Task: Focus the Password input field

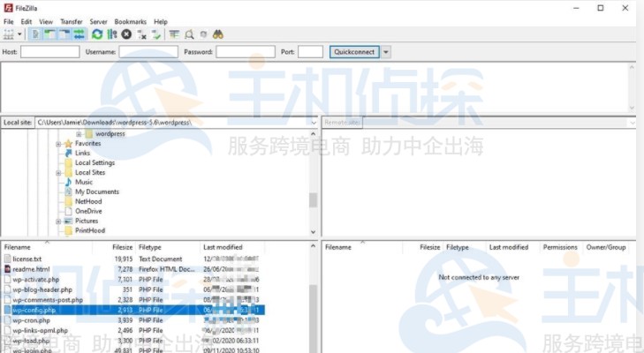Action: coord(246,52)
